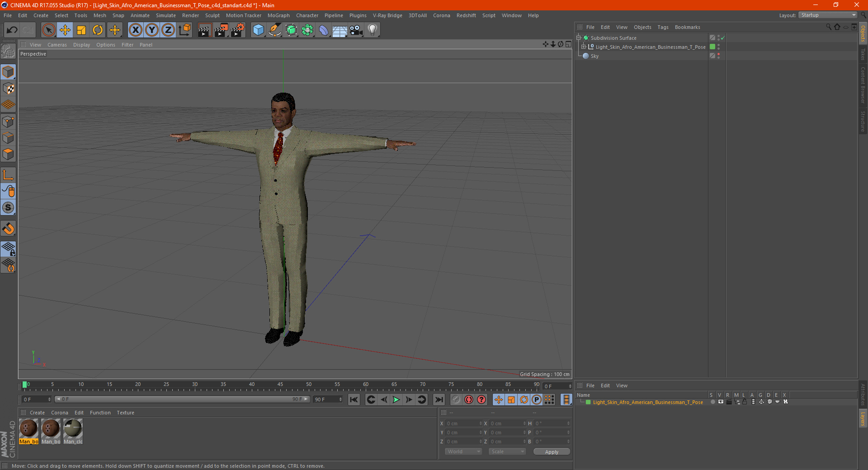The width and height of the screenshot is (868, 470).
Task: Open Object Manager Tags menu
Action: pos(663,27)
